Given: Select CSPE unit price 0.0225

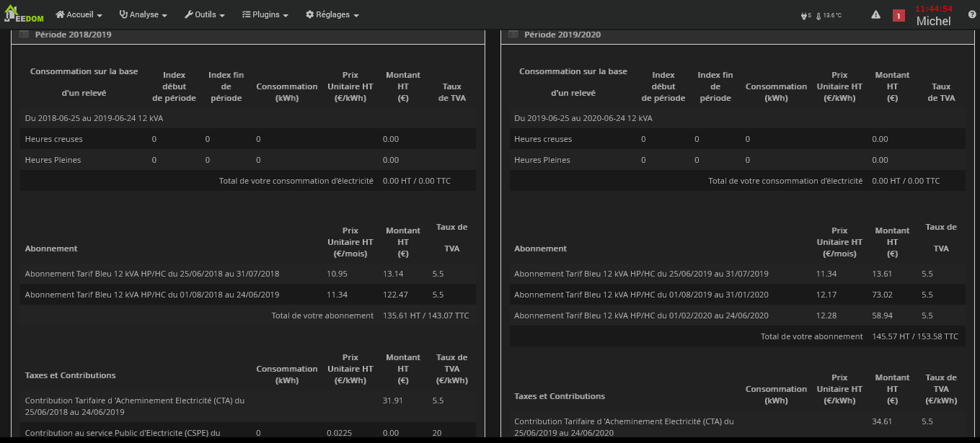Looking at the screenshot, I should click(338, 433).
